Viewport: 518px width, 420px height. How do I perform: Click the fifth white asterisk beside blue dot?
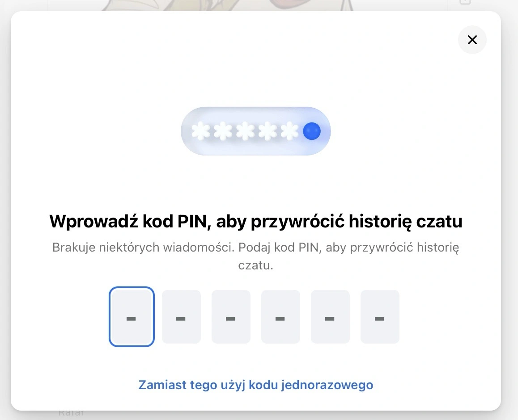tap(289, 131)
